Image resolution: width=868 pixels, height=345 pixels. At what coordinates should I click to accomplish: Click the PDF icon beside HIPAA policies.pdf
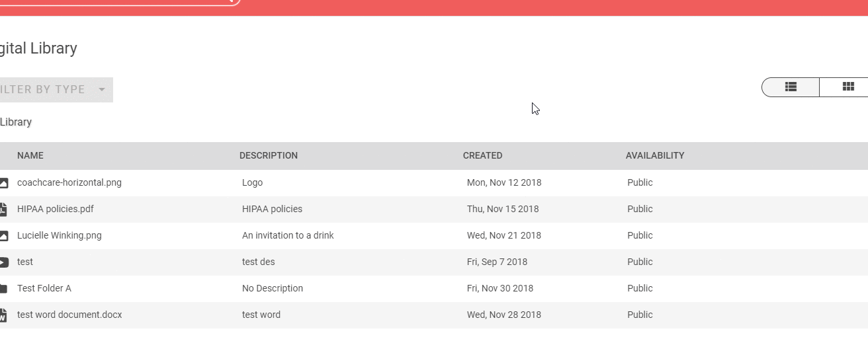click(x=3, y=210)
